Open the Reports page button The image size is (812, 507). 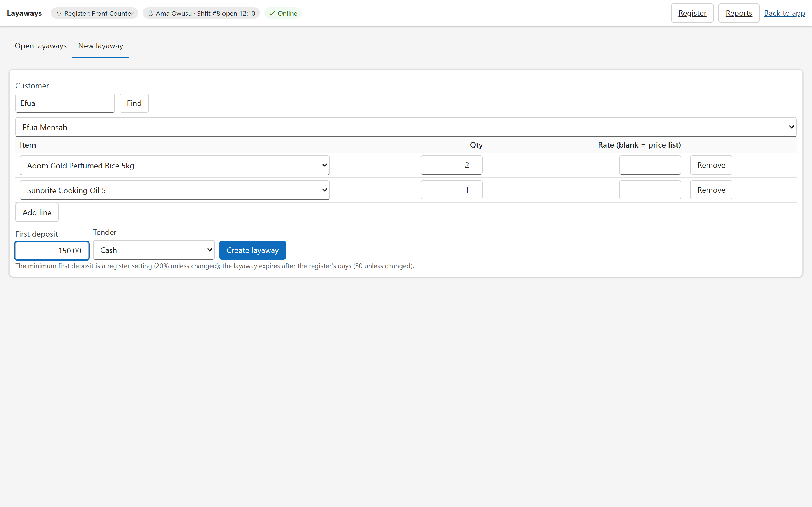pos(738,13)
